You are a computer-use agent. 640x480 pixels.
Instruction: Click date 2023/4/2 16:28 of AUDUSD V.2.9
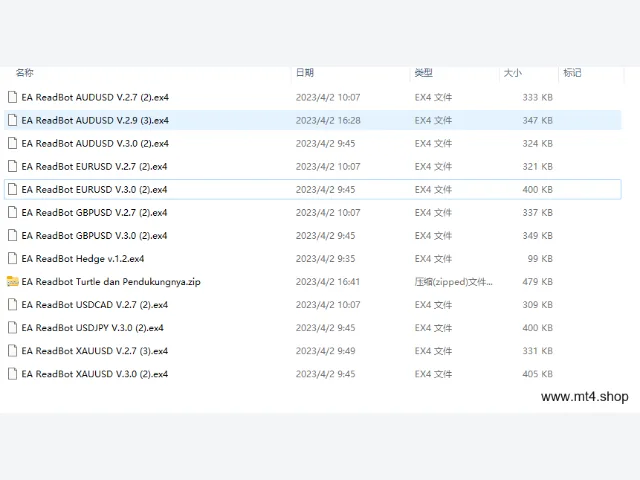(328, 120)
